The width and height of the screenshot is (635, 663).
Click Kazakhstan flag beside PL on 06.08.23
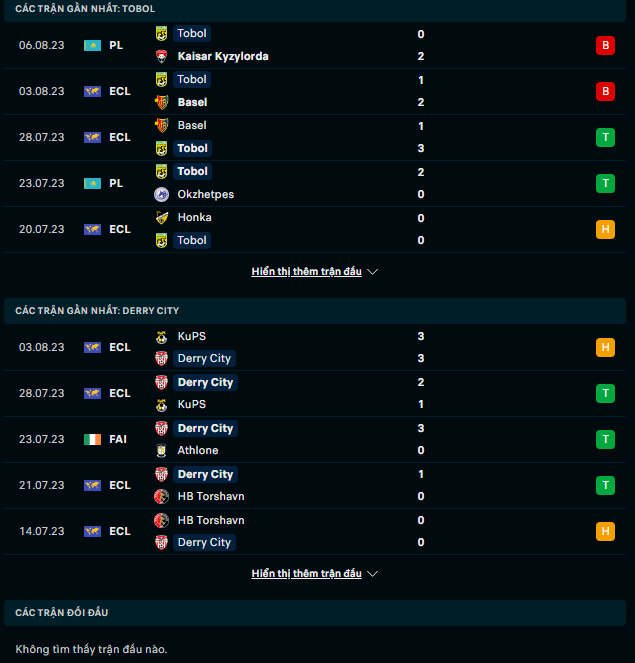tap(92, 45)
